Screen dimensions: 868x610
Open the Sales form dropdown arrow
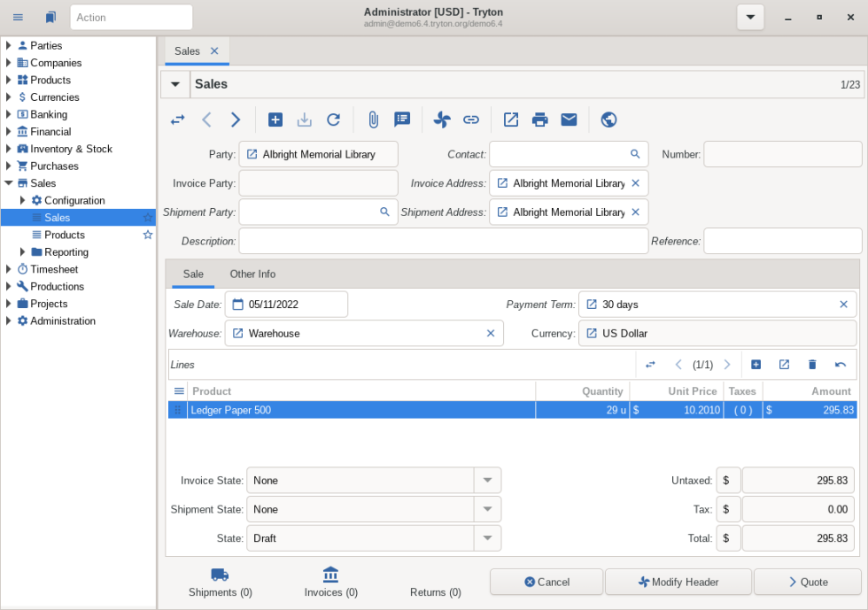(175, 84)
